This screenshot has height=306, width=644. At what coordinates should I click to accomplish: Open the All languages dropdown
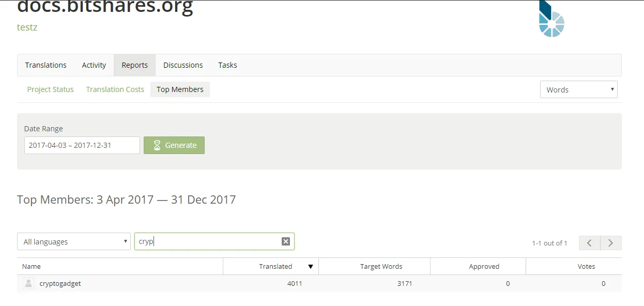pos(74,241)
